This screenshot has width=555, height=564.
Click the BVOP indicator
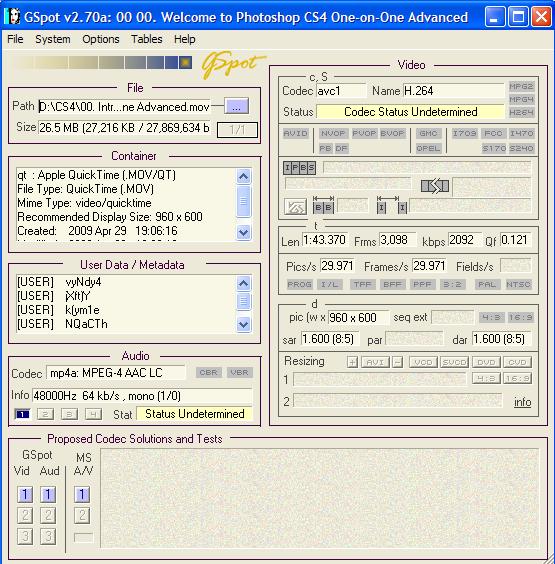tap(392, 133)
